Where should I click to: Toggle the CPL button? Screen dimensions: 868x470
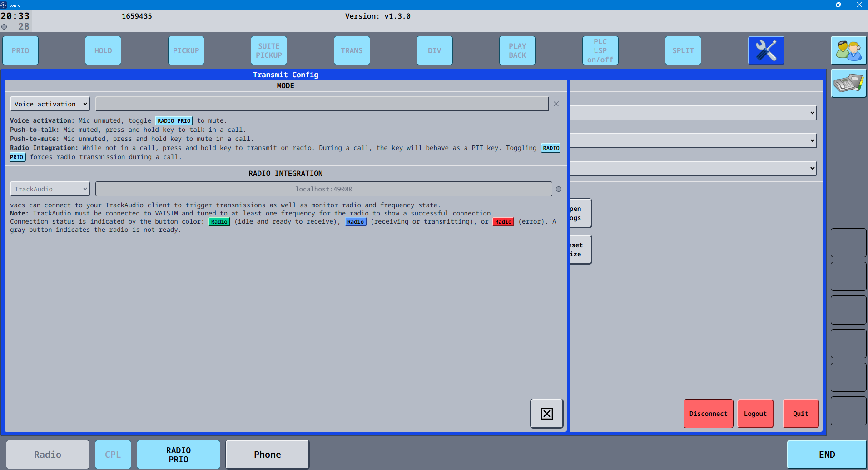pos(113,455)
